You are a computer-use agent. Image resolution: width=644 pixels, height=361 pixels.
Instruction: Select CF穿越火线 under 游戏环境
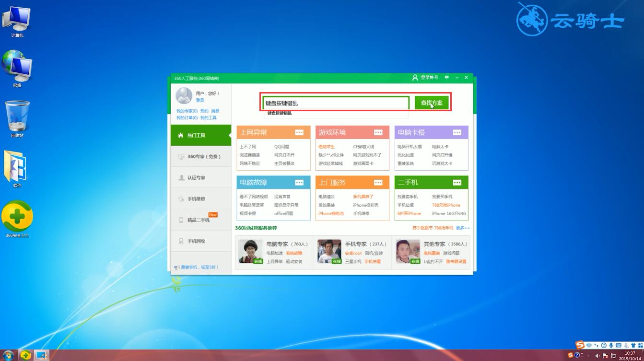tap(363, 147)
